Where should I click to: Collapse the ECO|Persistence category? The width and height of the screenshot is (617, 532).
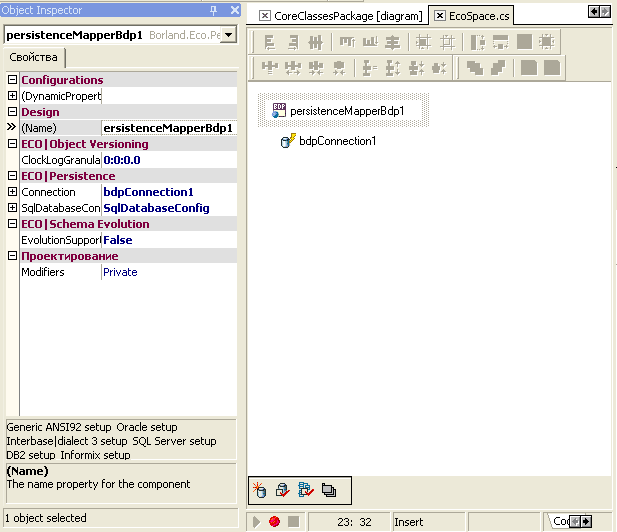13,176
